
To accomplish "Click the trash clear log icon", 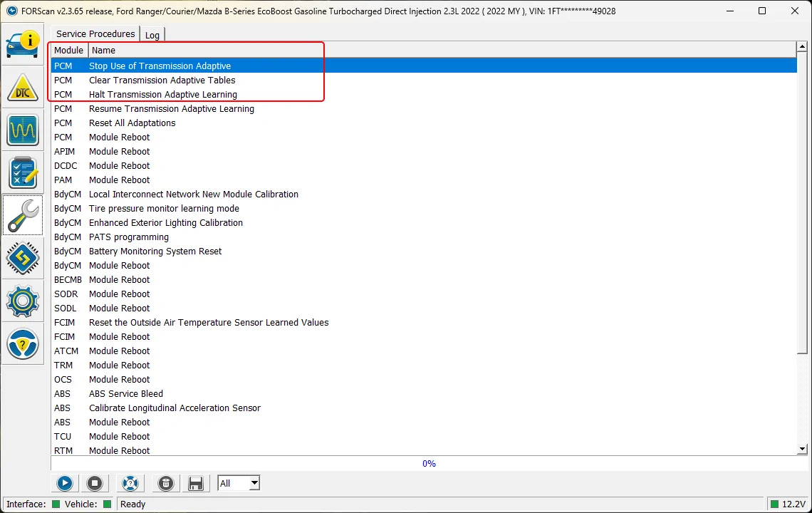I will coord(166,484).
